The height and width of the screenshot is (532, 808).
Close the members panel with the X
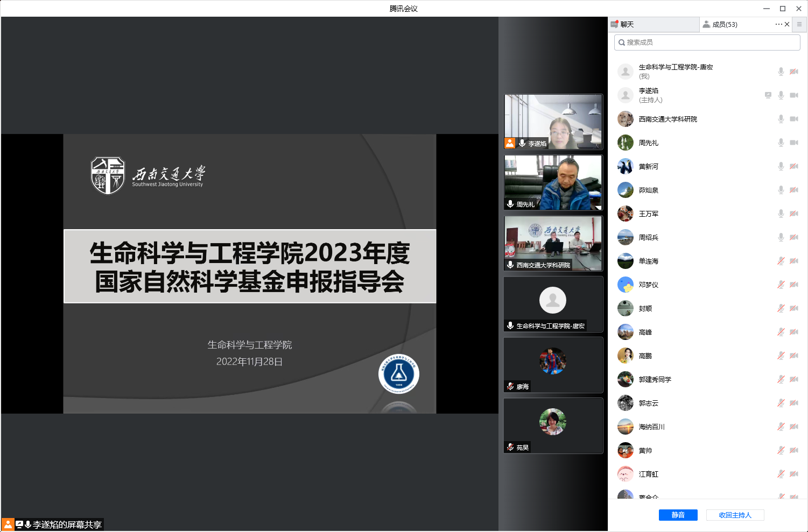[787, 24]
